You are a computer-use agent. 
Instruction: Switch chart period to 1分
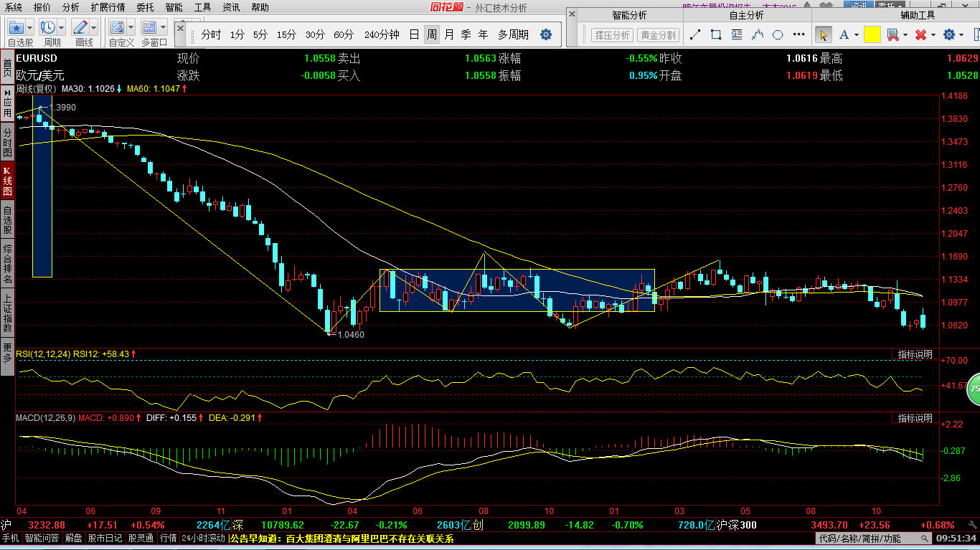(237, 34)
